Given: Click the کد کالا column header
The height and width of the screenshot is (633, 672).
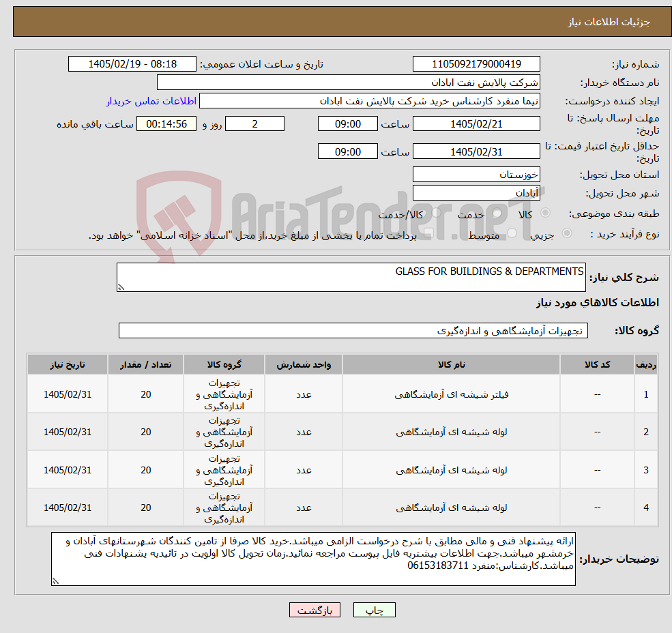Looking at the screenshot, I should coord(597,364).
